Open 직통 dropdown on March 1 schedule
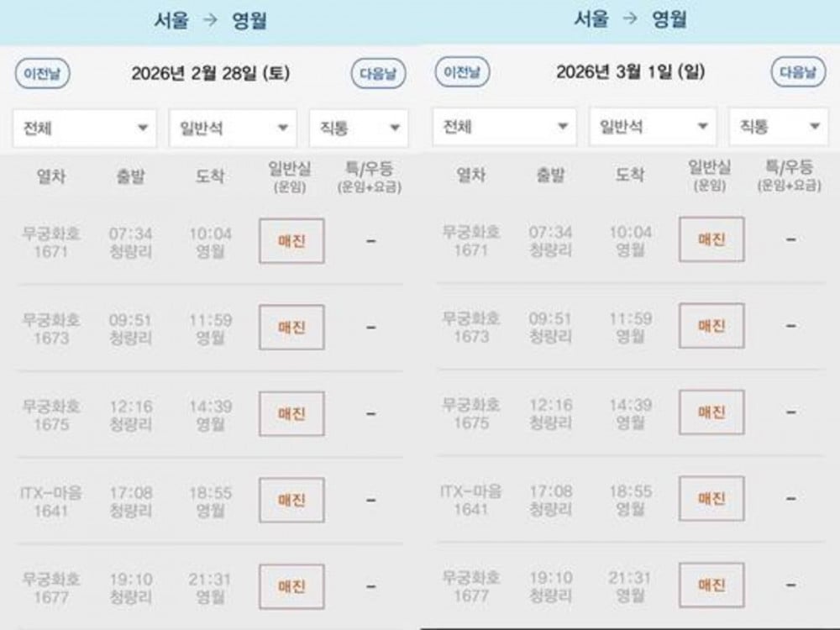This screenshot has height=630, width=840. tap(779, 127)
